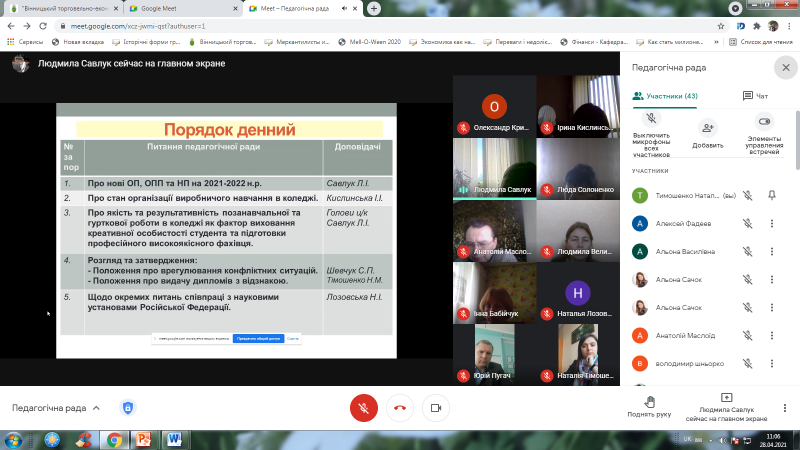Open Chrome in taskbar
Viewport: 800px width, 450px height.
click(114, 440)
